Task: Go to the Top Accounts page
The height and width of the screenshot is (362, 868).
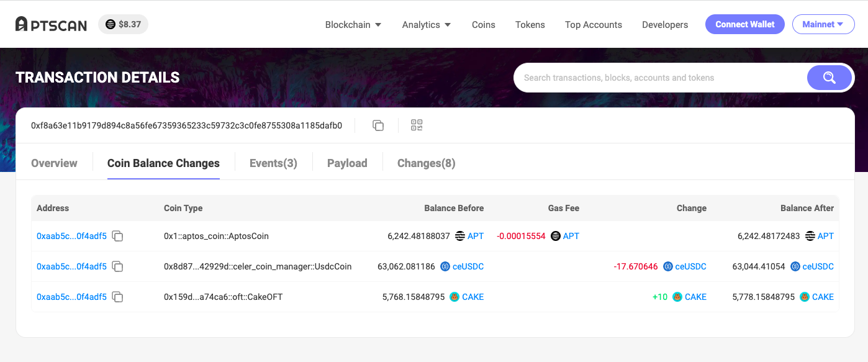Action: click(593, 25)
